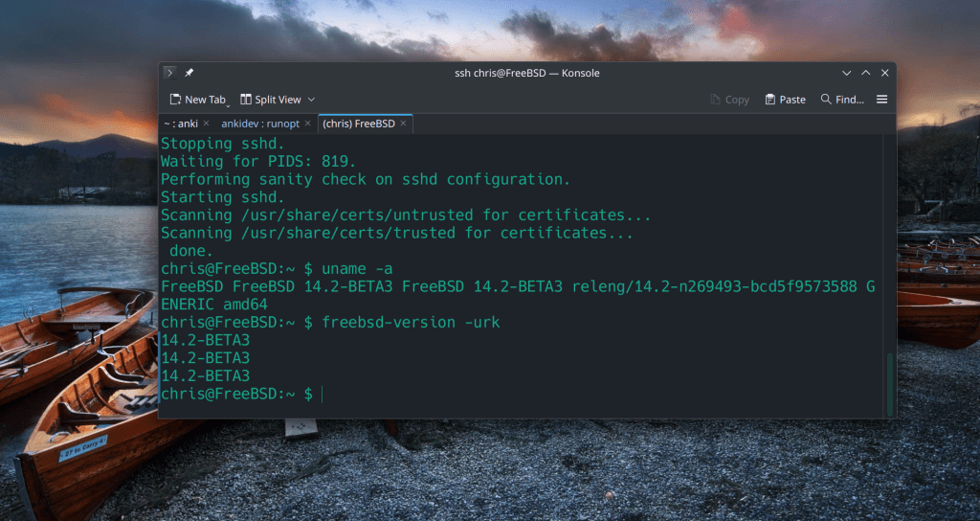Select the '(chris) FreeBSD' tab
Screen dimensions: 980x521
(x=358, y=124)
